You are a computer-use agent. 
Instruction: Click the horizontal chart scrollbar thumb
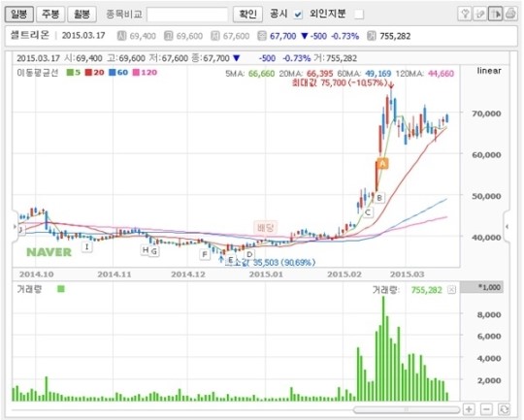407,409
